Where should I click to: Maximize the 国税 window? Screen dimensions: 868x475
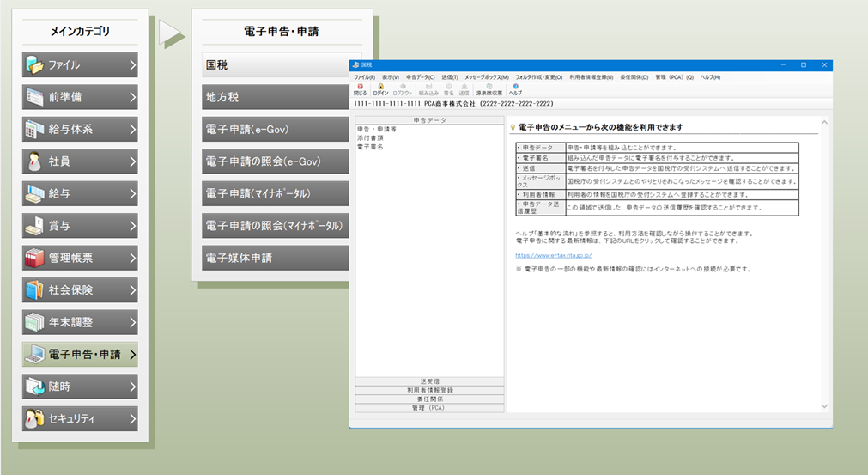pos(804,64)
